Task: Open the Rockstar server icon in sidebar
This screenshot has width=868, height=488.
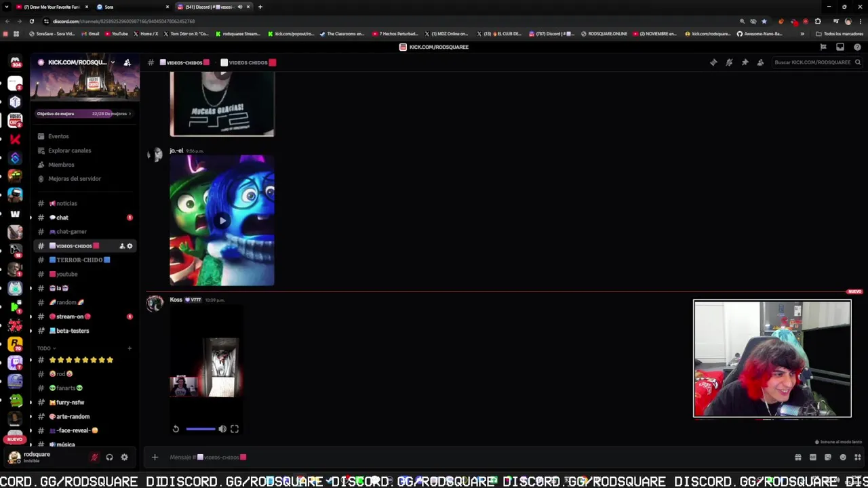Action: coord(15,344)
